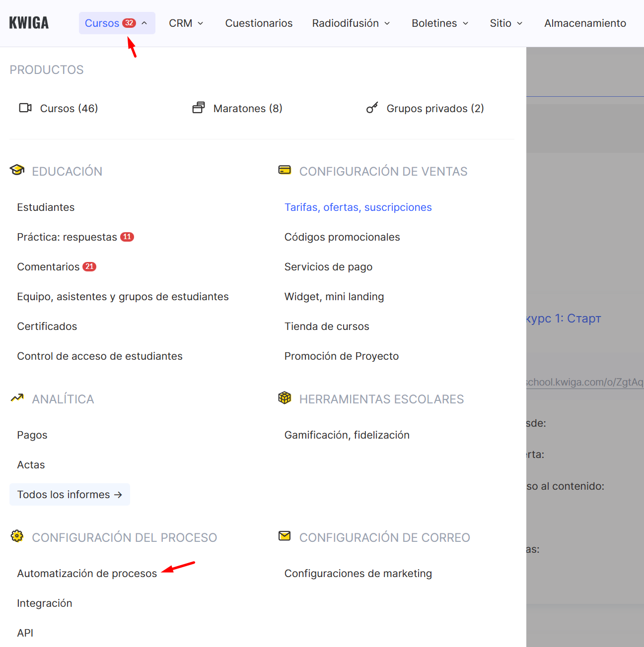Click the cube icon for Herramientas escolares
This screenshot has width=644, height=647.
click(285, 398)
